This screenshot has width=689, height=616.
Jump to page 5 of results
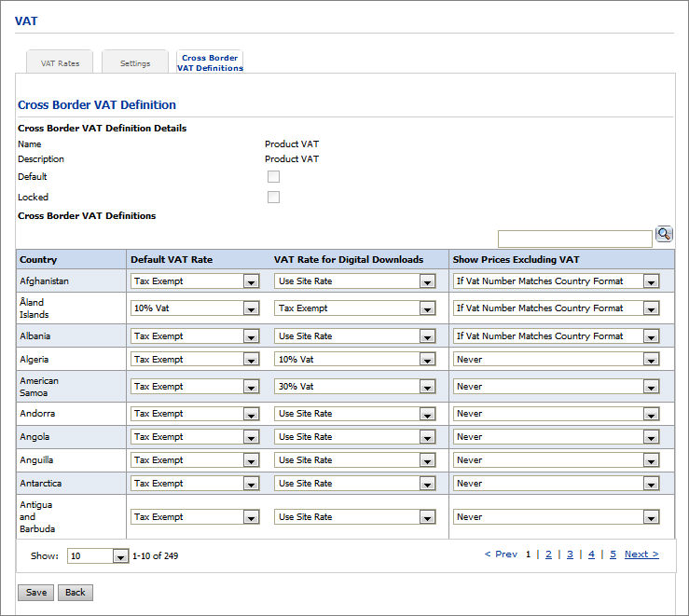click(613, 554)
